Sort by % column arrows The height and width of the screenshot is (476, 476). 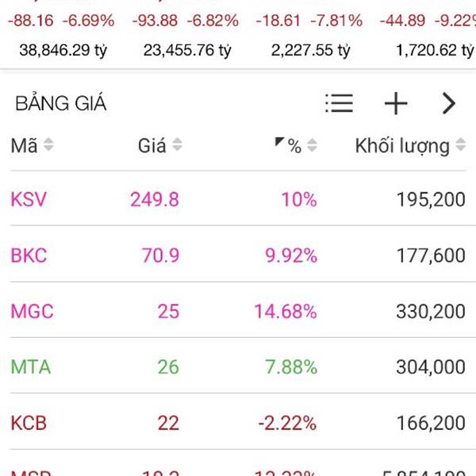[x=312, y=146]
